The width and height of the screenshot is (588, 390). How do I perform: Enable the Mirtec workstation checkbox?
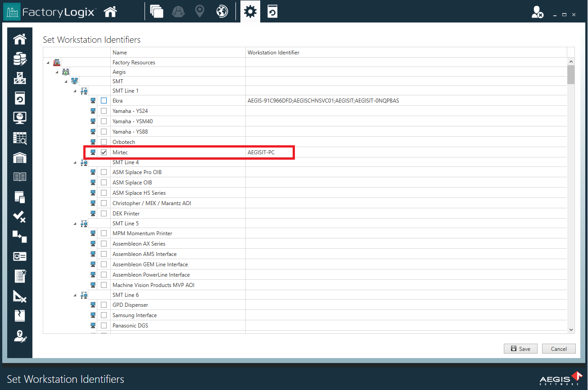click(x=104, y=152)
